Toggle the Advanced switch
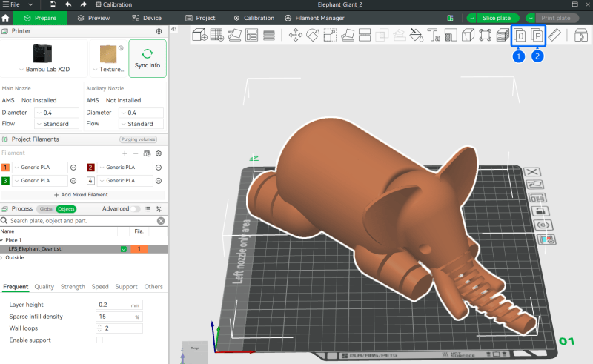Screen dimensions: 593x364 point(136,209)
